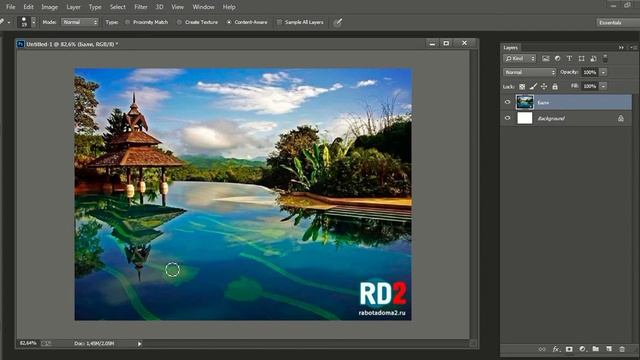Open the status bar info arrow

point(140,344)
